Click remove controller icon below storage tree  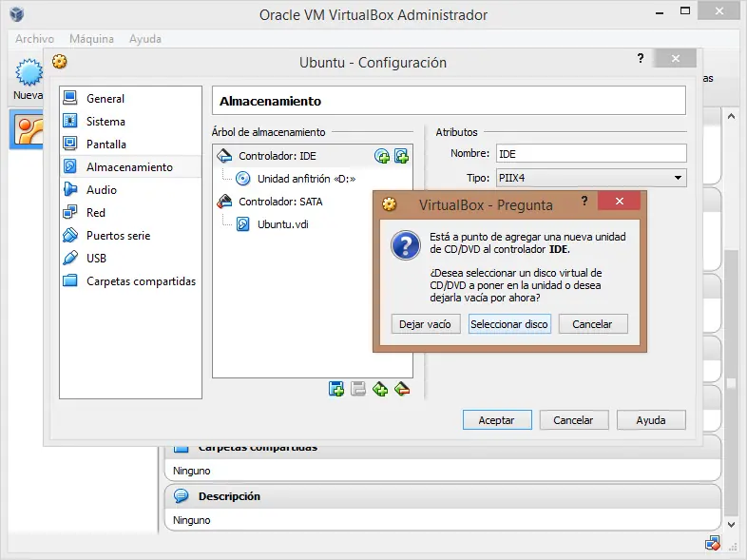402,389
